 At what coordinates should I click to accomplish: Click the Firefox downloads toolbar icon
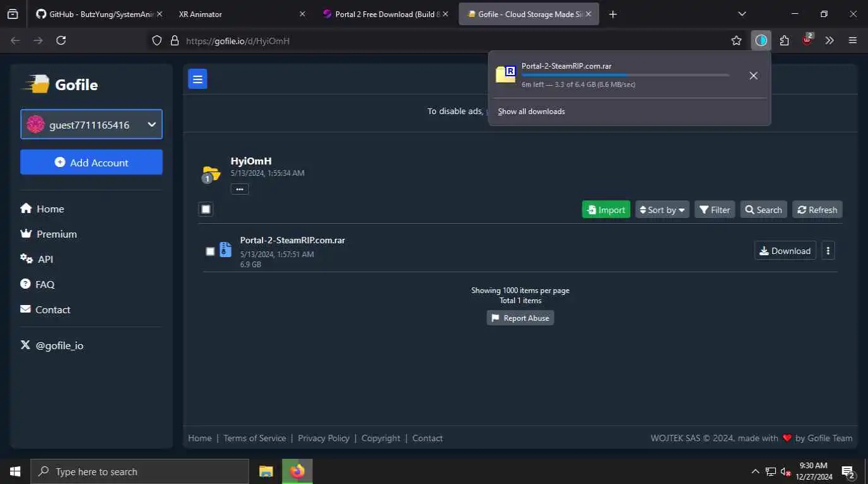(x=761, y=40)
